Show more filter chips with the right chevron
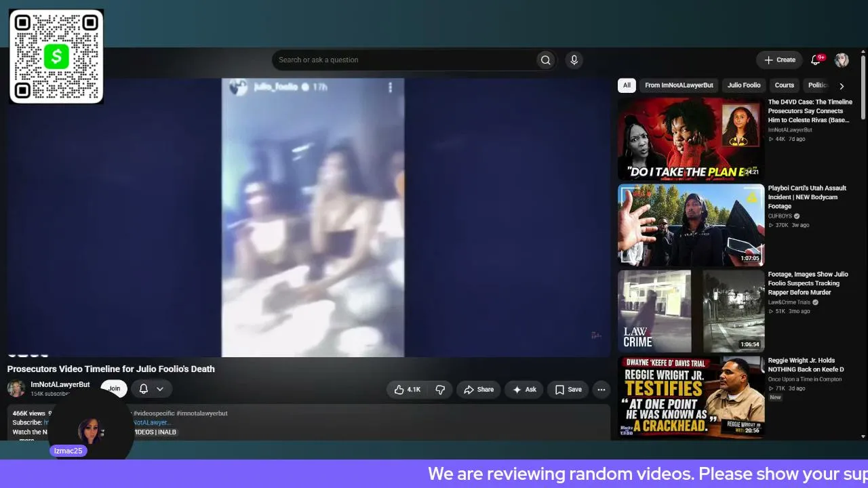This screenshot has width=868, height=488. click(842, 86)
